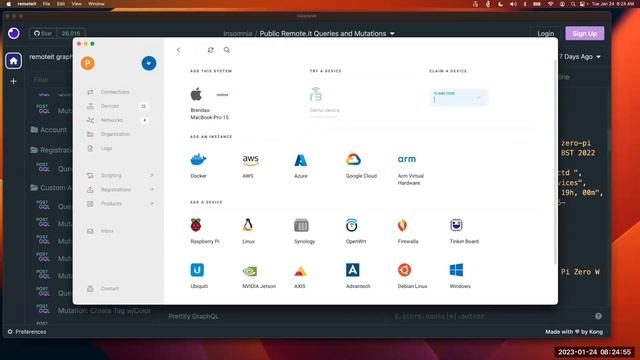640x360 pixels.
Task: Click Sign Up in Insomnia window
Action: click(584, 33)
